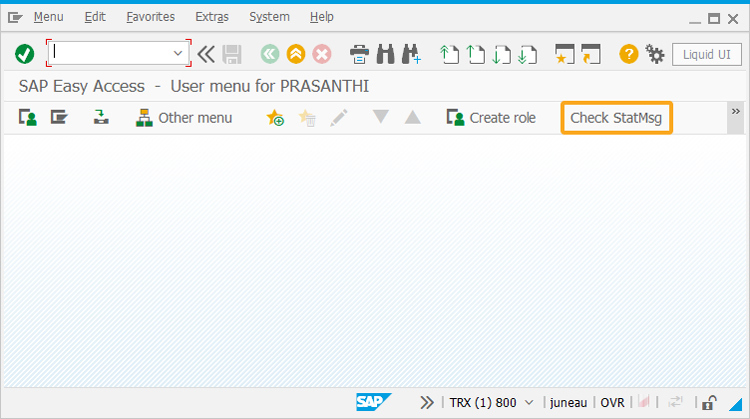Viewport: 750px width, 419px height.
Task: Click the Add to Favorites star icon
Action: pyautogui.click(x=275, y=118)
